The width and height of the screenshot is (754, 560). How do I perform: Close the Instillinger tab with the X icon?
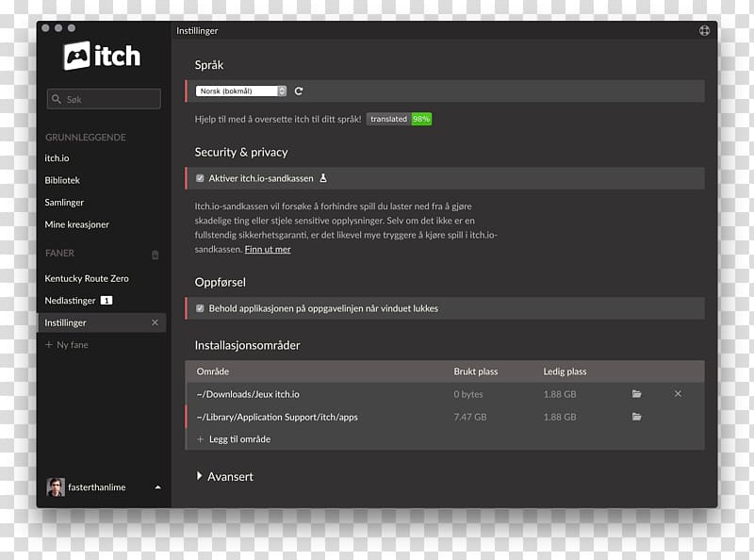(x=156, y=323)
